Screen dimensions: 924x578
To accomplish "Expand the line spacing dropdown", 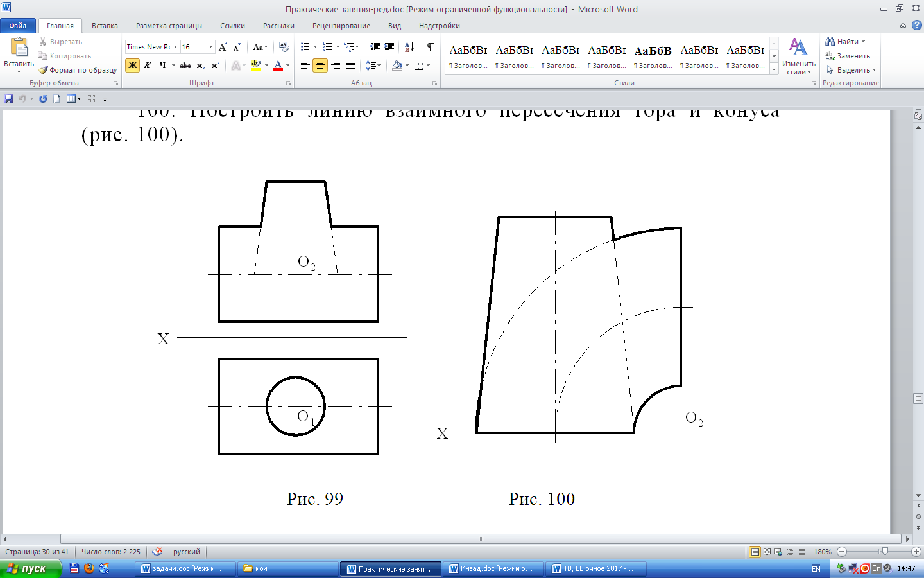I will coord(379,65).
